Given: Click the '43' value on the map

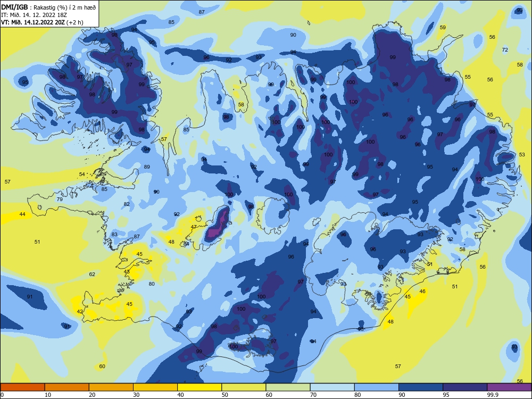Looking at the screenshot, I should coord(127,271).
